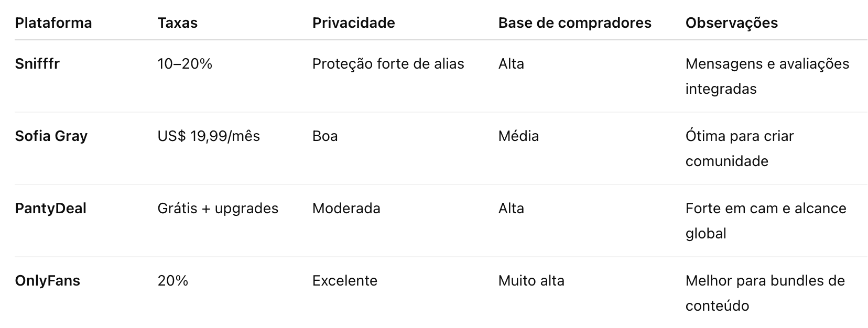Click the Forte em cam e alcance global text

point(765,221)
